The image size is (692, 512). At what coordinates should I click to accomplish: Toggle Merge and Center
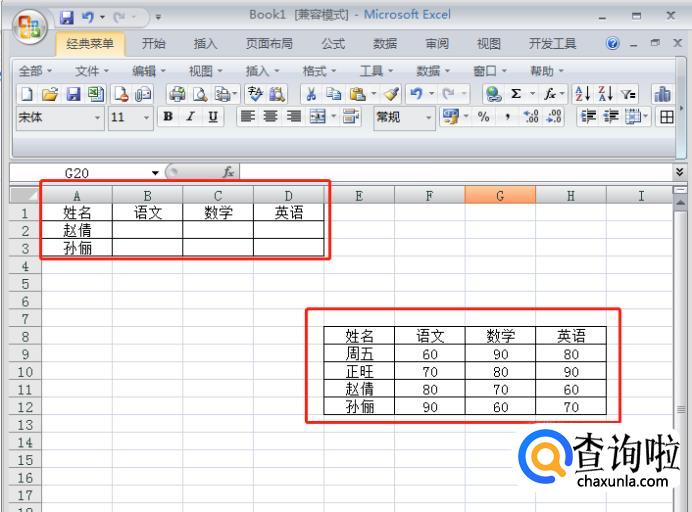pyautogui.click(x=317, y=117)
